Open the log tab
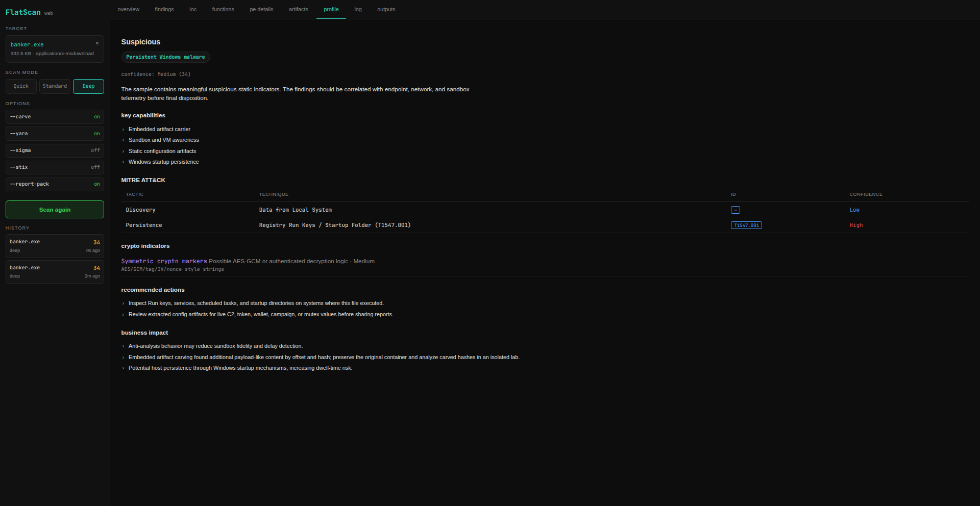This screenshot has height=506, width=980. pos(358,9)
